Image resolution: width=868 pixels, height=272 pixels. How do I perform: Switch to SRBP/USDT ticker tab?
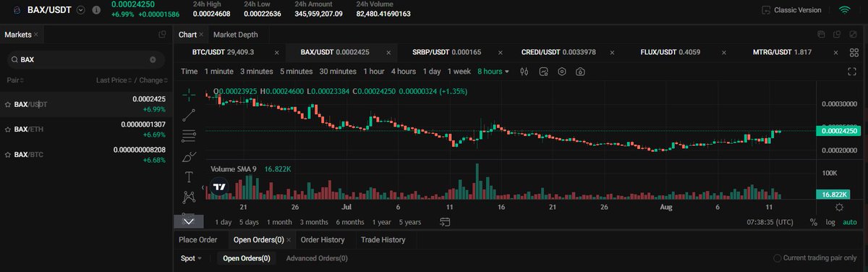447,53
